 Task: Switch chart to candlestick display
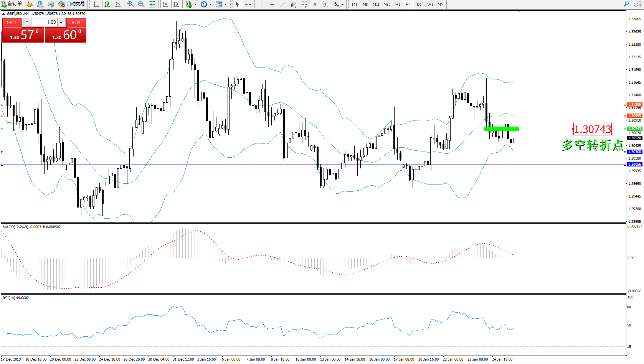tap(107, 4)
